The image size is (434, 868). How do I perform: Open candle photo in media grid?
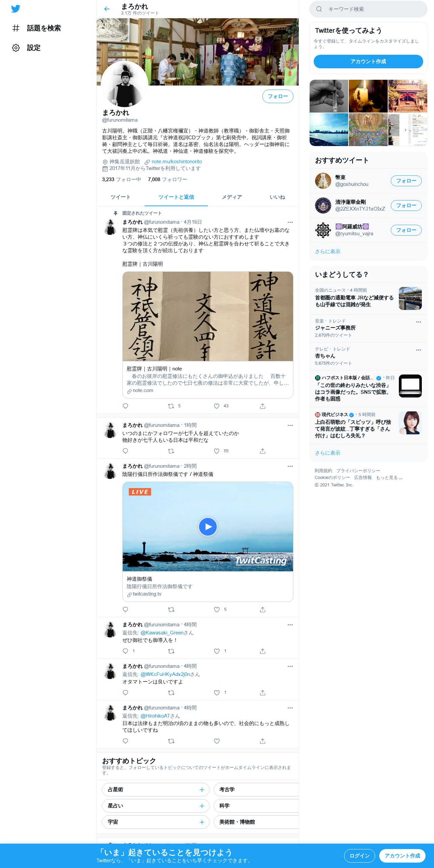tap(368, 96)
